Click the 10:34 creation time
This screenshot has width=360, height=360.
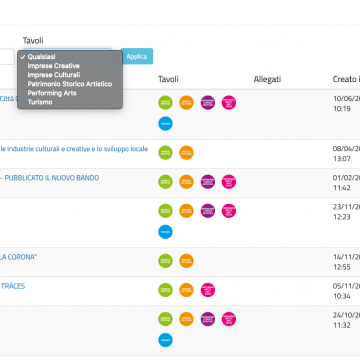point(342,296)
